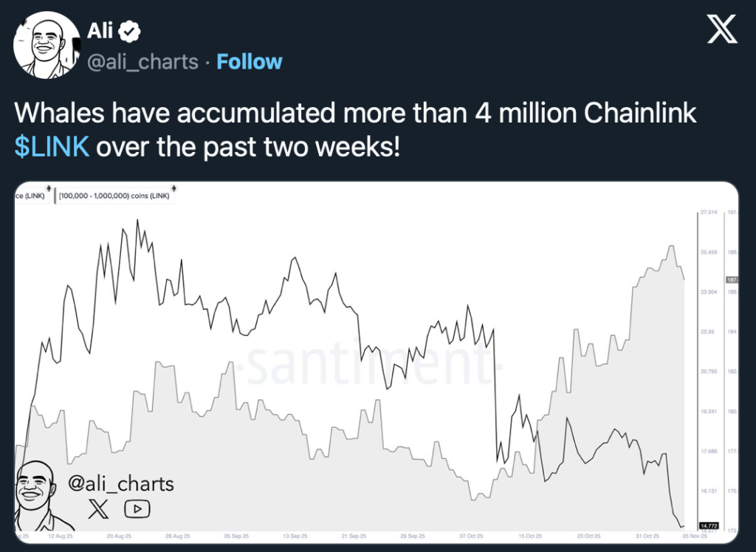
Task: Click the 14.772 current price label
Action: (708, 525)
